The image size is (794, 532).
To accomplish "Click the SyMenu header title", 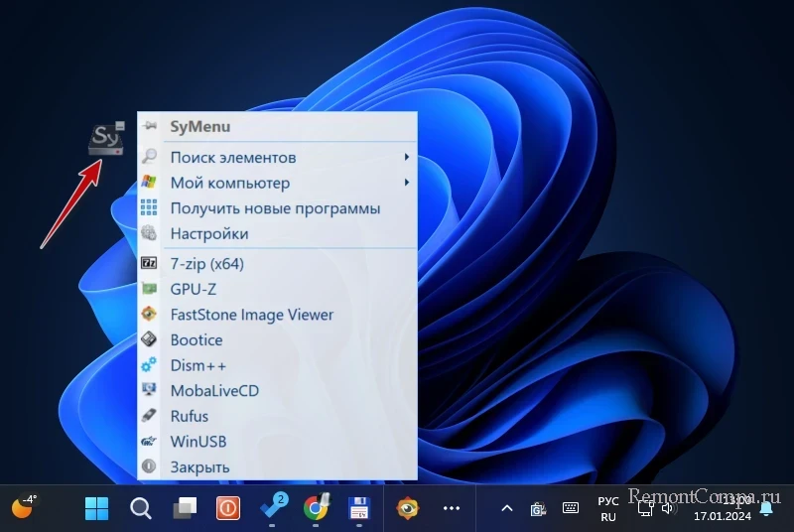I will (x=199, y=126).
